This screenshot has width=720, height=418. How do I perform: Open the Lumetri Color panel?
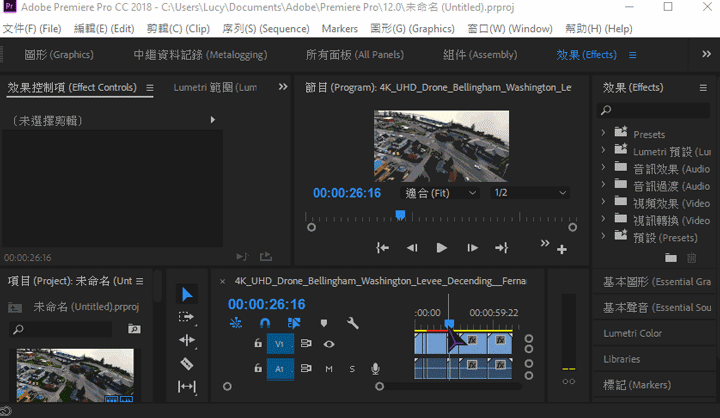point(632,333)
